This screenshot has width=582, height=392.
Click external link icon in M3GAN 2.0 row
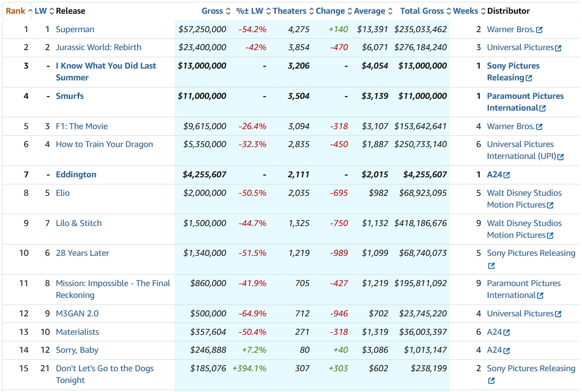click(558, 314)
